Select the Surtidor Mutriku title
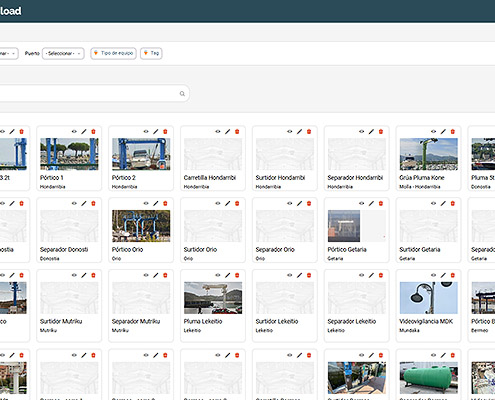The width and height of the screenshot is (495, 400). (x=61, y=321)
